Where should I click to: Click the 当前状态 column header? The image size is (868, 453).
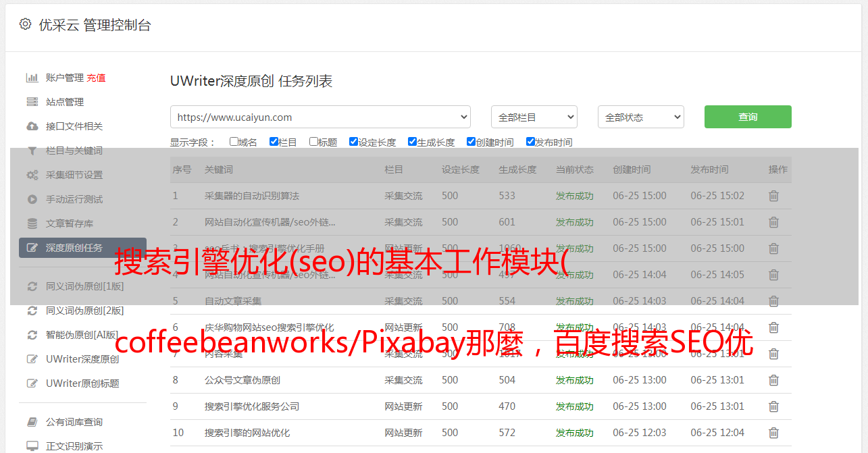click(575, 169)
